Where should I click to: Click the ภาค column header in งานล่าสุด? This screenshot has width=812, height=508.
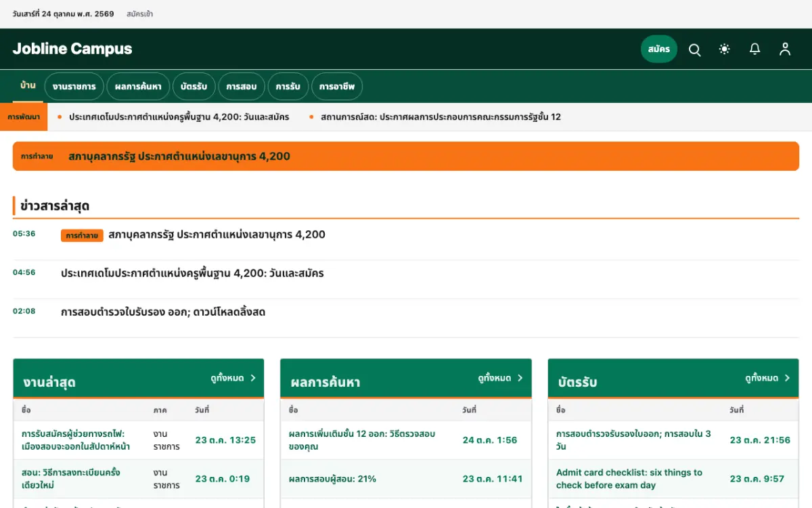160,410
